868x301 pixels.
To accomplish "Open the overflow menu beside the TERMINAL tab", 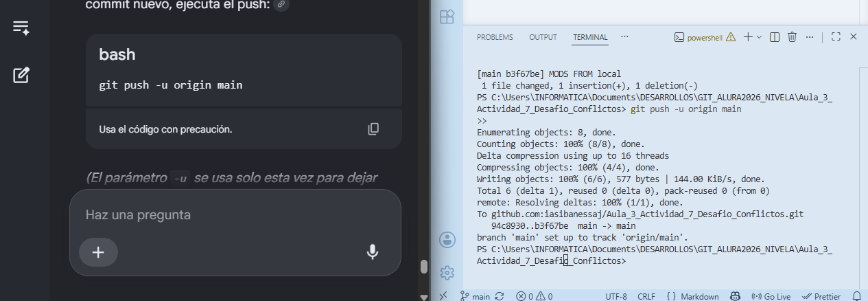I will [x=624, y=36].
